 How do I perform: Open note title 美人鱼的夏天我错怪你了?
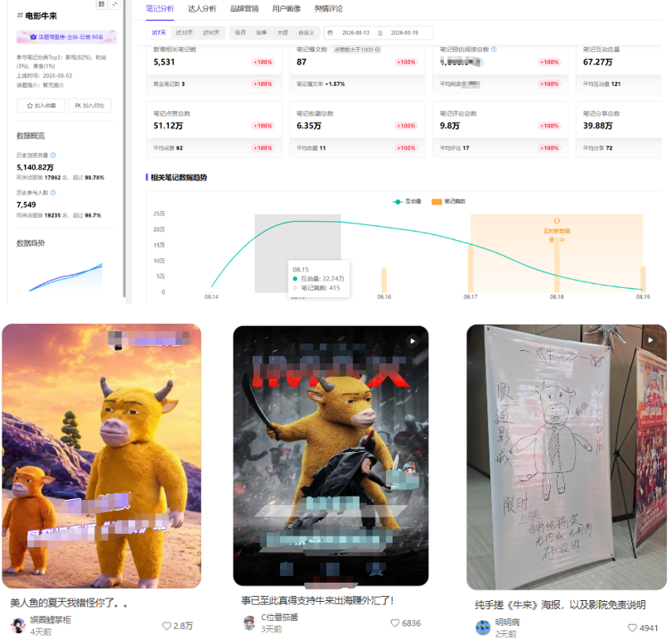[x=69, y=603]
